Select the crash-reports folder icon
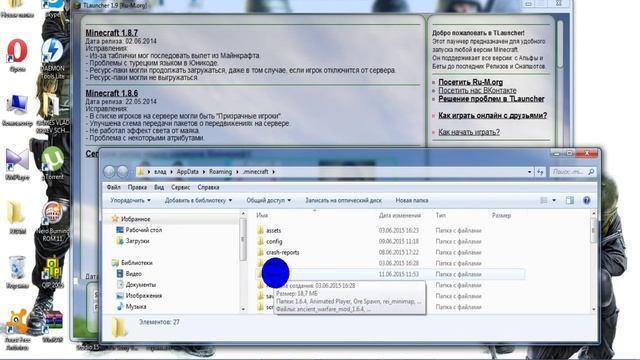Viewport: 640px width, 360px height. coord(260,252)
